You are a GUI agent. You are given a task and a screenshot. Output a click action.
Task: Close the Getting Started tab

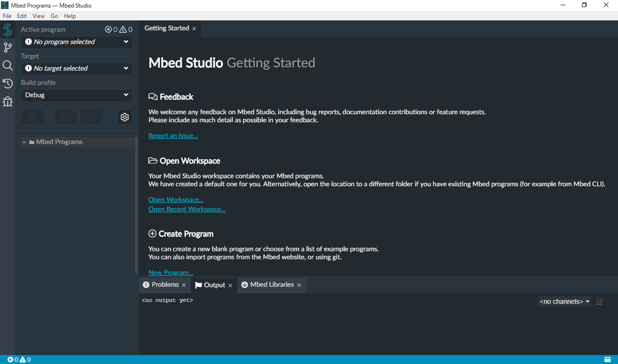pos(194,28)
